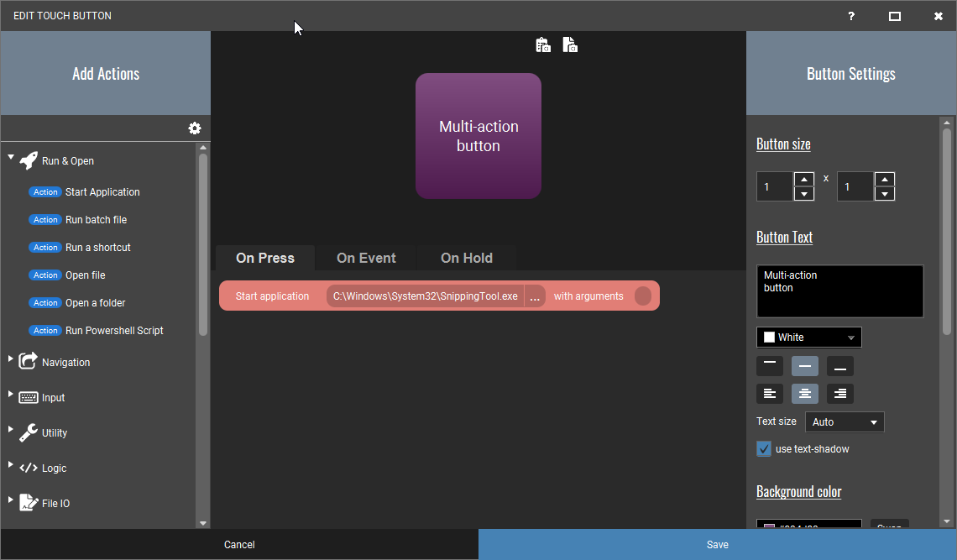
Task: Switch to the On Hold tab
Action: (467, 258)
